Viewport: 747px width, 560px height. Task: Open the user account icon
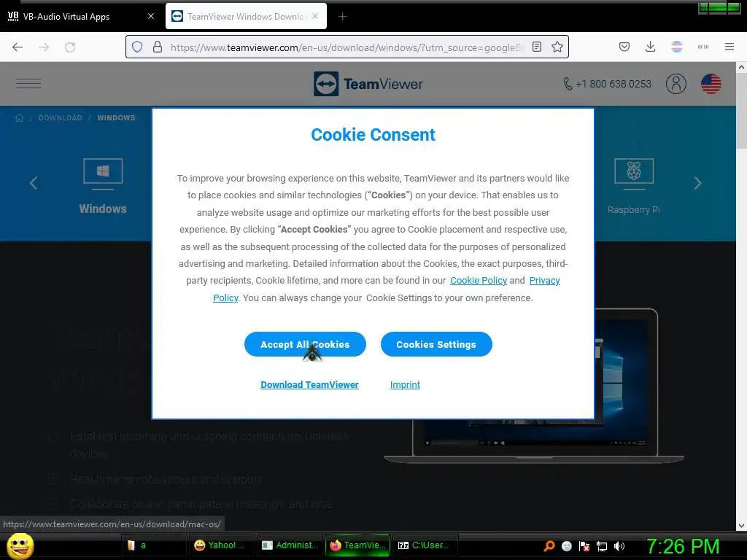pyautogui.click(x=676, y=84)
